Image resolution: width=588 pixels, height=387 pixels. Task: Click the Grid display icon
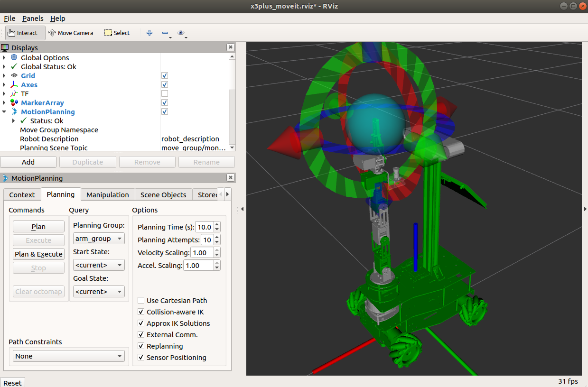[x=14, y=76]
